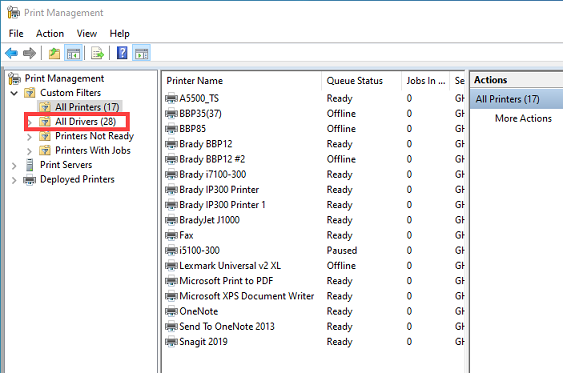
Task: Click the Custom Filters folder icon
Action: (x=30, y=93)
